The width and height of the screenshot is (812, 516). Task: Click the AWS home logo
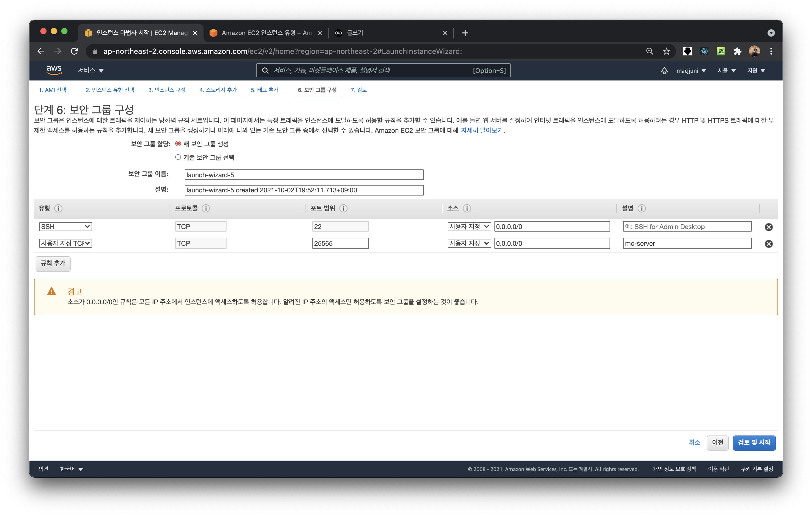point(54,70)
